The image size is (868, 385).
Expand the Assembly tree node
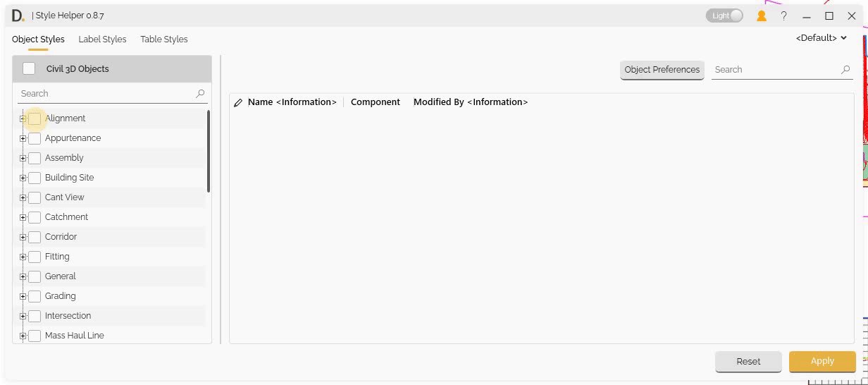(23, 158)
